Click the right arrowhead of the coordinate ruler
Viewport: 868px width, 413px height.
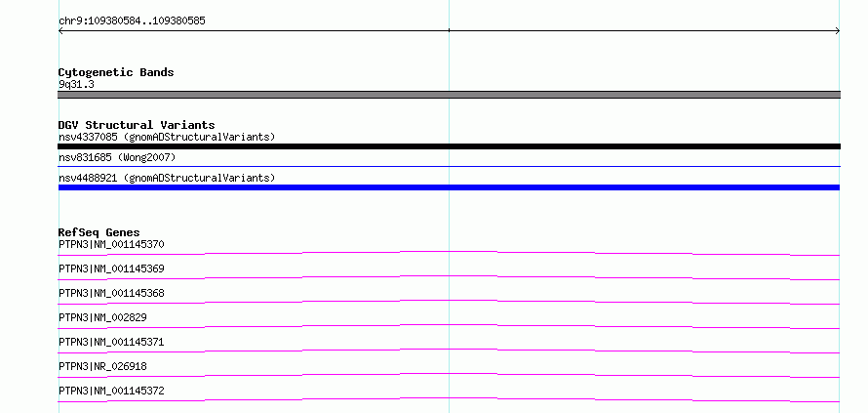click(838, 31)
